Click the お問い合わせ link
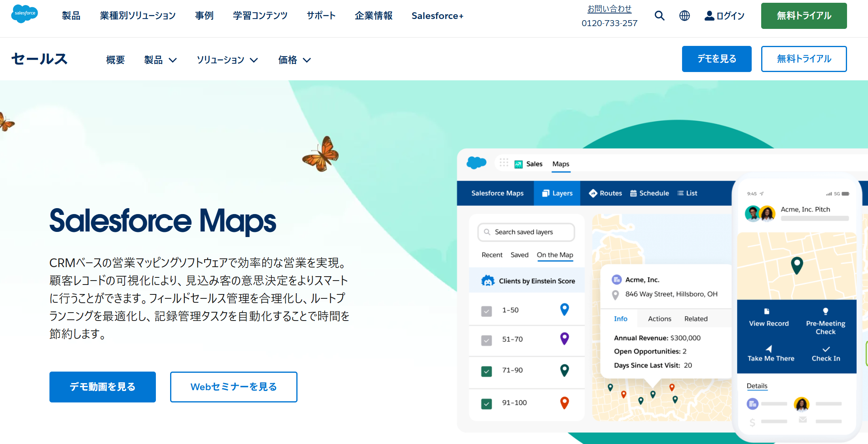Image resolution: width=868 pixels, height=444 pixels. (x=609, y=8)
